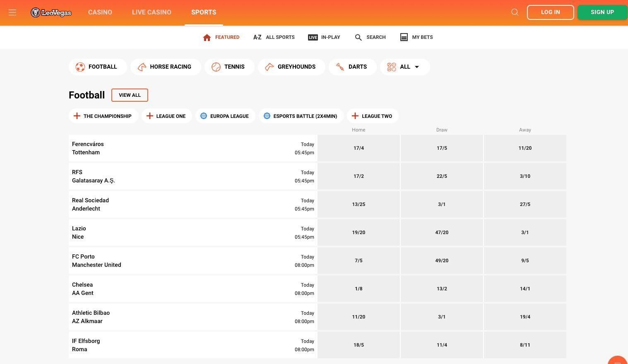Open RFS v Galatasaray A.Ş. match
The image size is (628, 364).
pyautogui.click(x=193, y=176)
